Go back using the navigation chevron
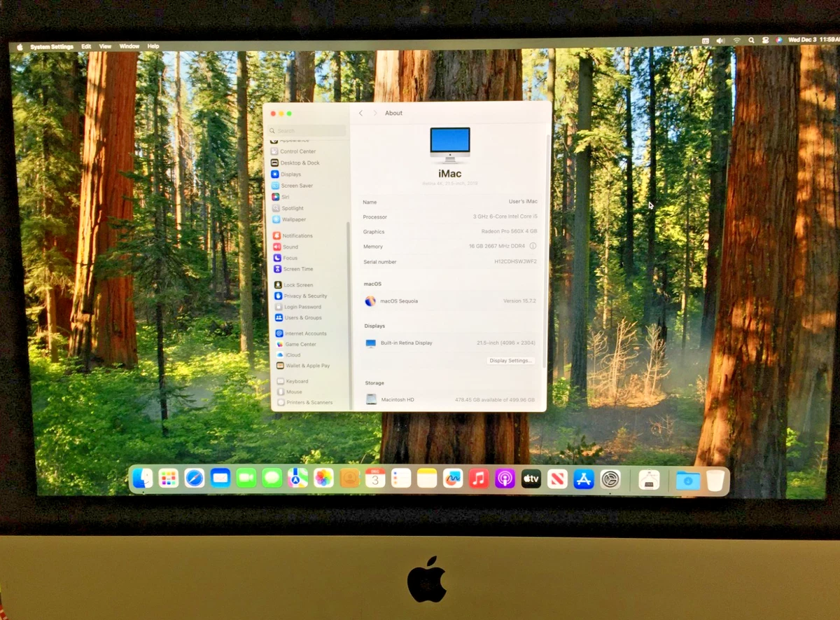840x620 pixels. coord(360,113)
